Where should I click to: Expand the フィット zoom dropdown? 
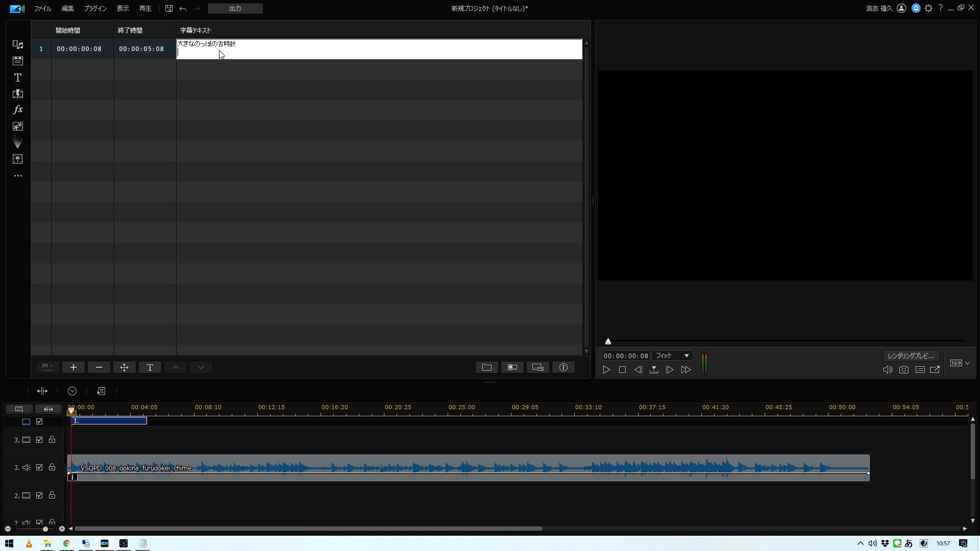coord(672,356)
